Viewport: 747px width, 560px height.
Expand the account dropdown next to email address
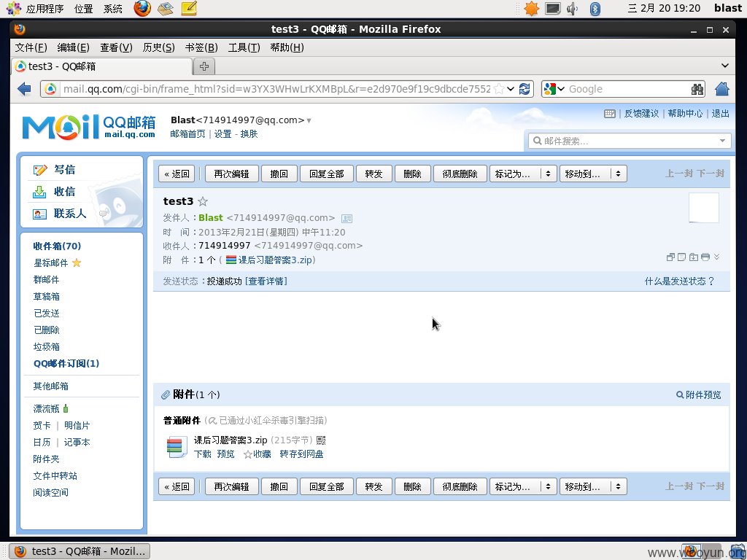point(309,120)
